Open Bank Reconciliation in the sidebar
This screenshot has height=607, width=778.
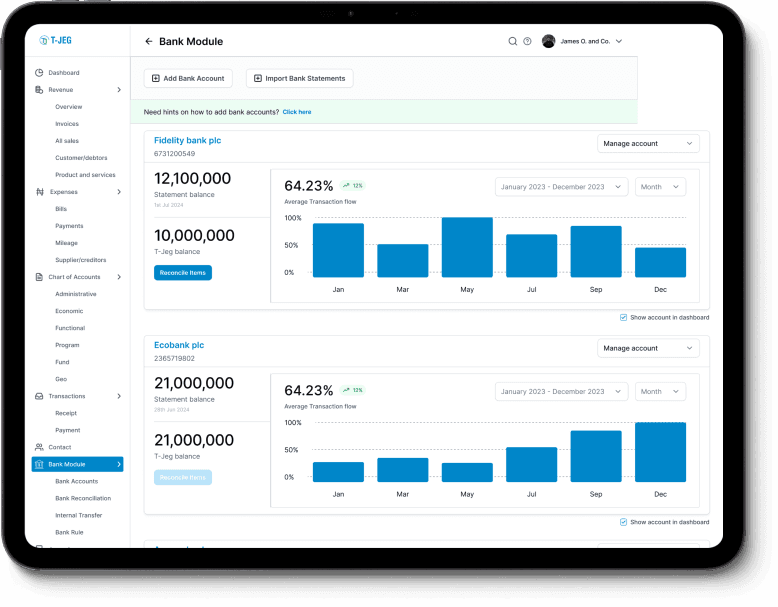click(x=83, y=498)
